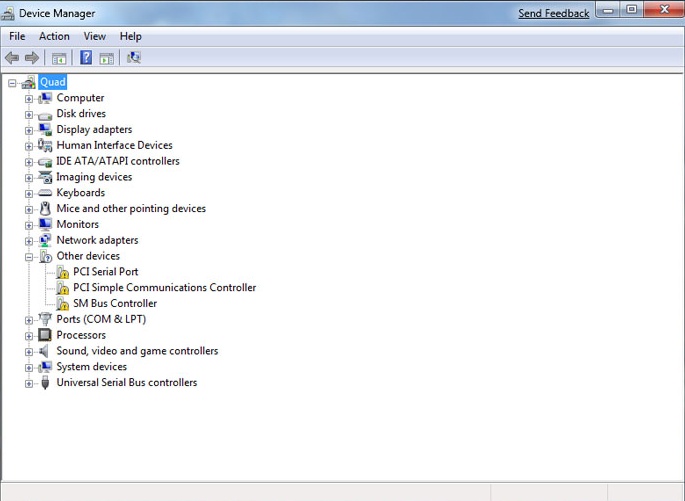Screen dimensions: 685x501
Task: Select the IDE ATA/ATAPI controllers label
Action: (x=118, y=161)
